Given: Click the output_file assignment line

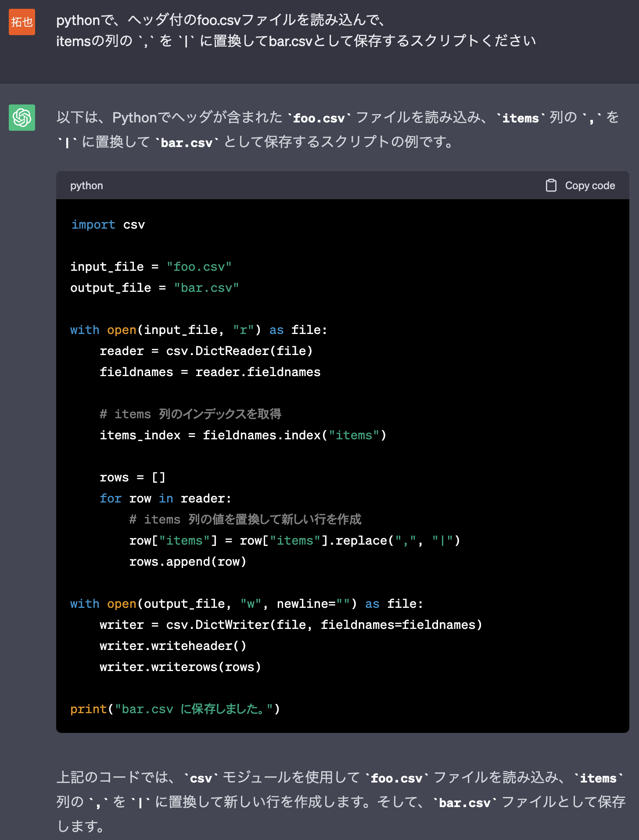Looking at the screenshot, I should 154,288.
